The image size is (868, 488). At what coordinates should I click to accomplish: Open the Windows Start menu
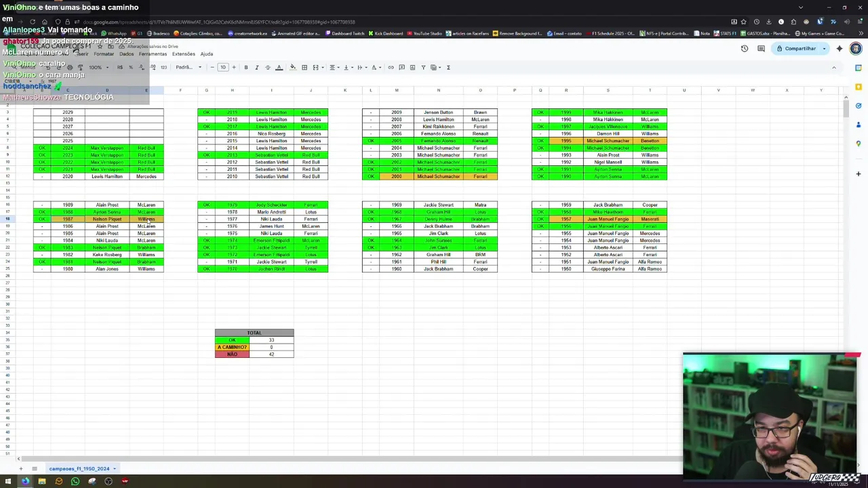9,481
